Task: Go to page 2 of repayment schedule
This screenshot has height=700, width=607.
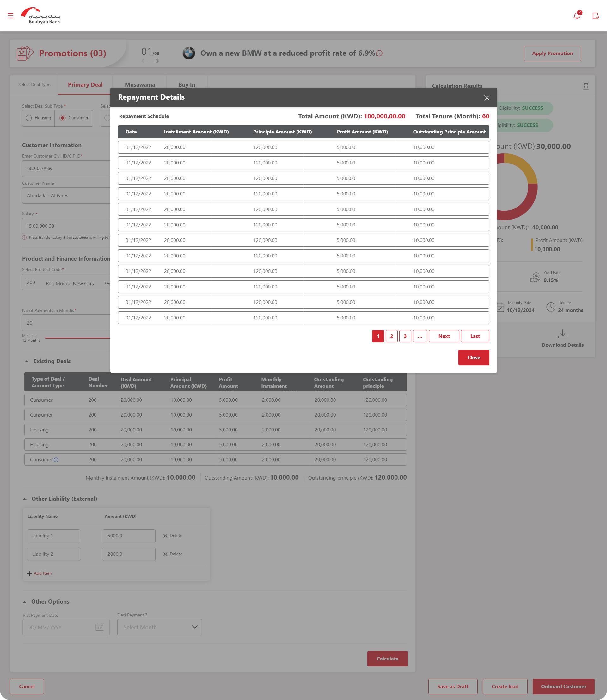Action: [x=392, y=336]
